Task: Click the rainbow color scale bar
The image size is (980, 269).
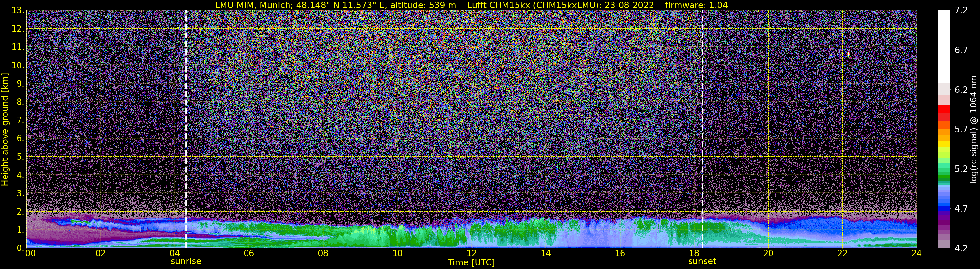Action: 944,129
